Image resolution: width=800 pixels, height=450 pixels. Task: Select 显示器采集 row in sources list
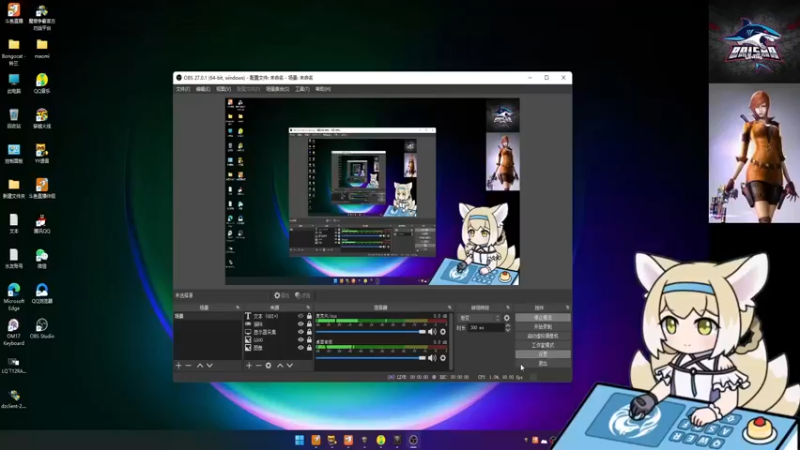(x=278, y=332)
